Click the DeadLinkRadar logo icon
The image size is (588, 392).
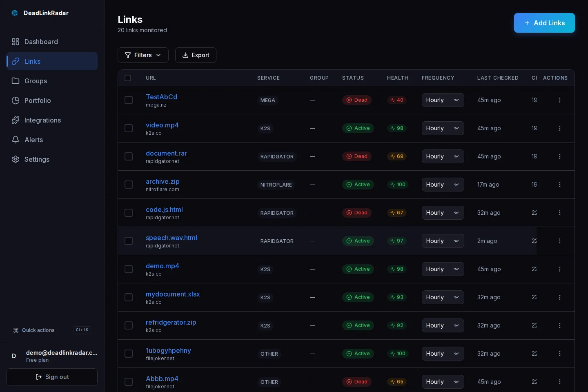tap(15, 13)
